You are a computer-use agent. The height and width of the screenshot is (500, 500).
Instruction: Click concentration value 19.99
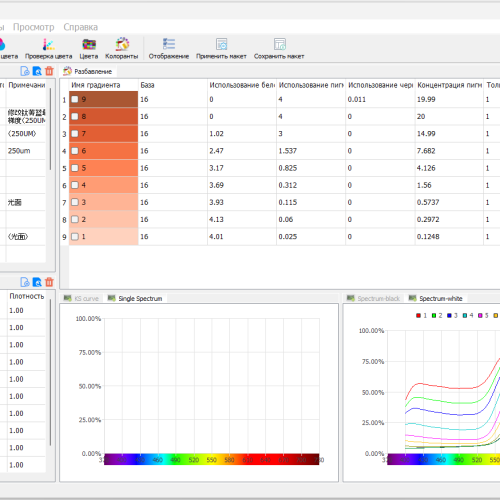[x=426, y=99]
